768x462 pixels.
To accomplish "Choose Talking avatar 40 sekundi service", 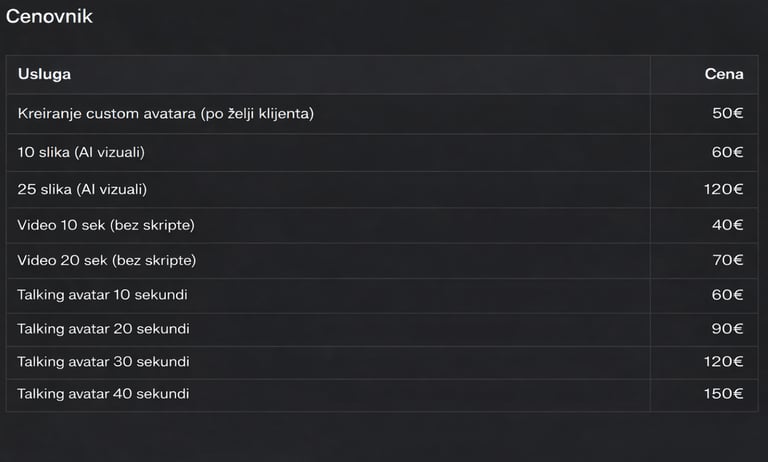I will coord(104,394).
